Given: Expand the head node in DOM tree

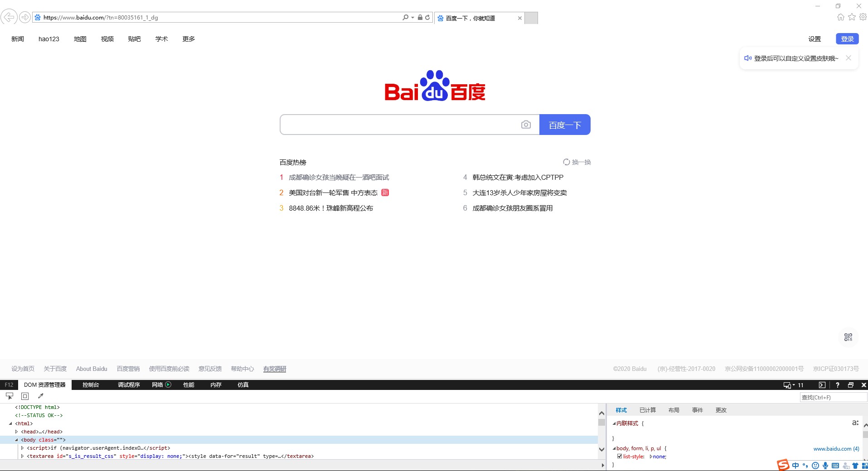Looking at the screenshot, I should pos(16,432).
